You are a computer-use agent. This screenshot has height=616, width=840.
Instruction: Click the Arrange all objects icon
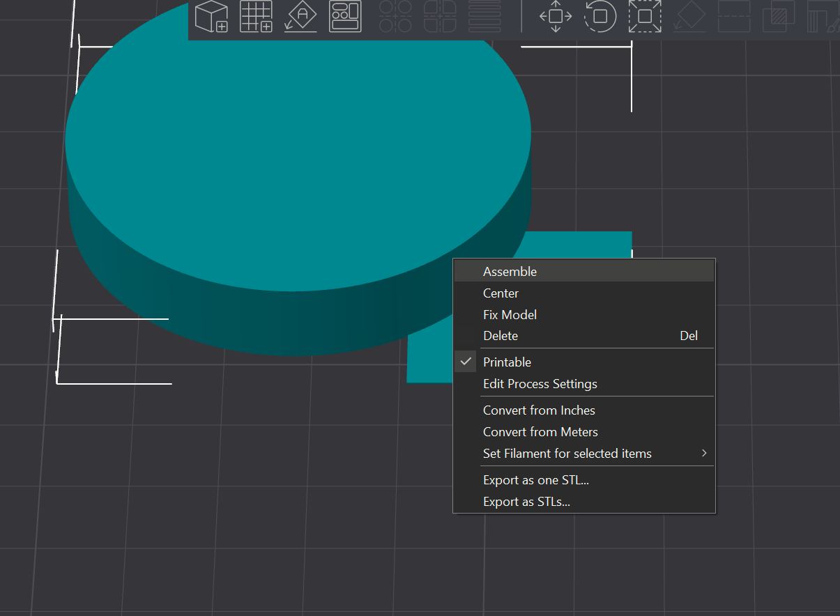tap(345, 16)
